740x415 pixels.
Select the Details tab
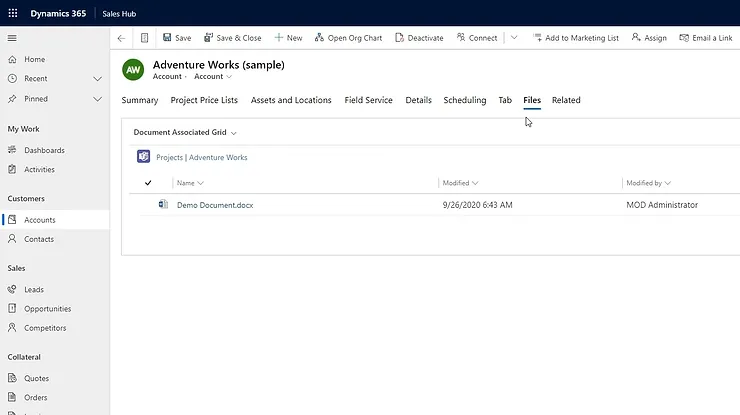418,100
